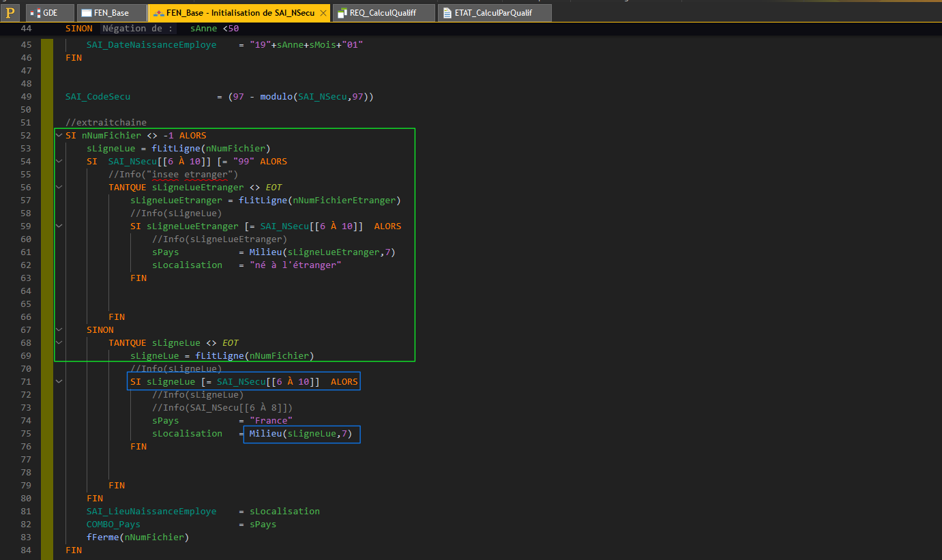
Task: Click SAI_CodeSecu variable on line 49
Action: [98, 97]
